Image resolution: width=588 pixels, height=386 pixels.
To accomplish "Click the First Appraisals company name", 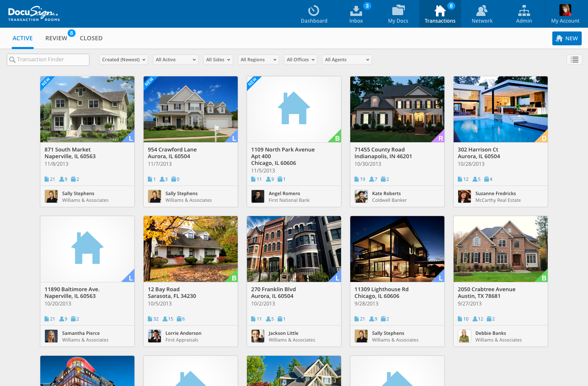I will [181, 340].
